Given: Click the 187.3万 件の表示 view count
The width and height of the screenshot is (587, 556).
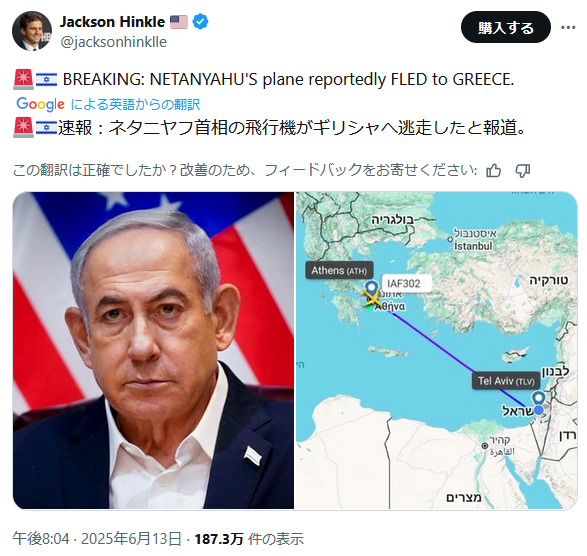Looking at the screenshot, I should 249,539.
